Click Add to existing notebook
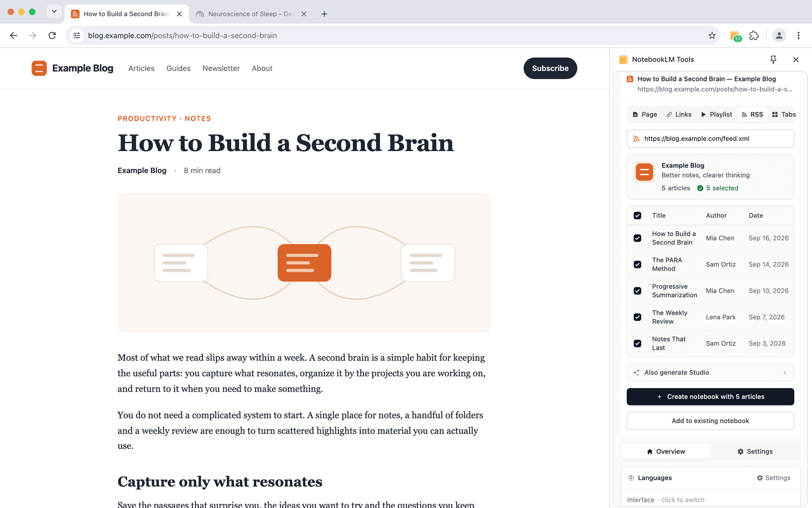Viewport: 812px width, 508px height. click(x=710, y=421)
